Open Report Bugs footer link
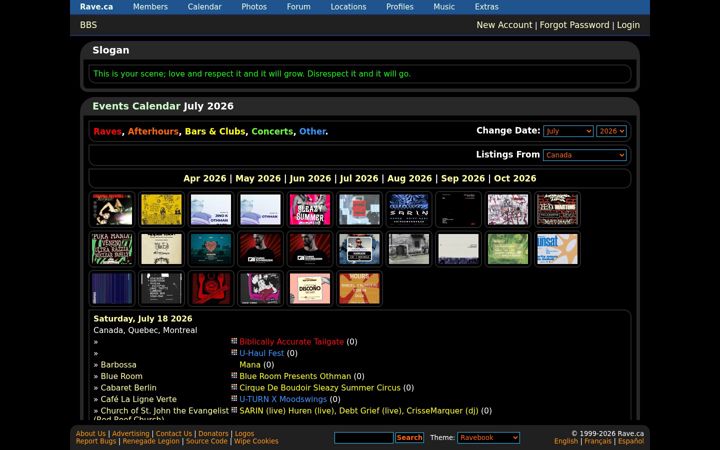 click(96, 441)
